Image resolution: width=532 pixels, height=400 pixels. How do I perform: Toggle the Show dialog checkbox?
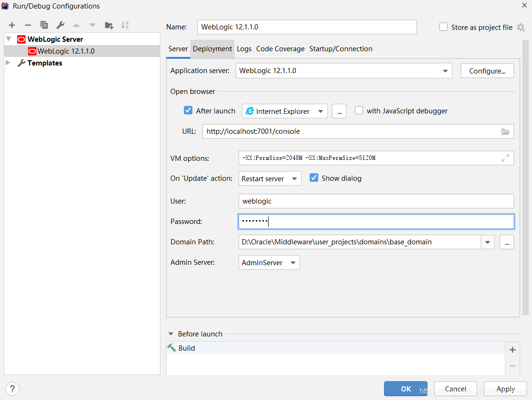pos(314,178)
